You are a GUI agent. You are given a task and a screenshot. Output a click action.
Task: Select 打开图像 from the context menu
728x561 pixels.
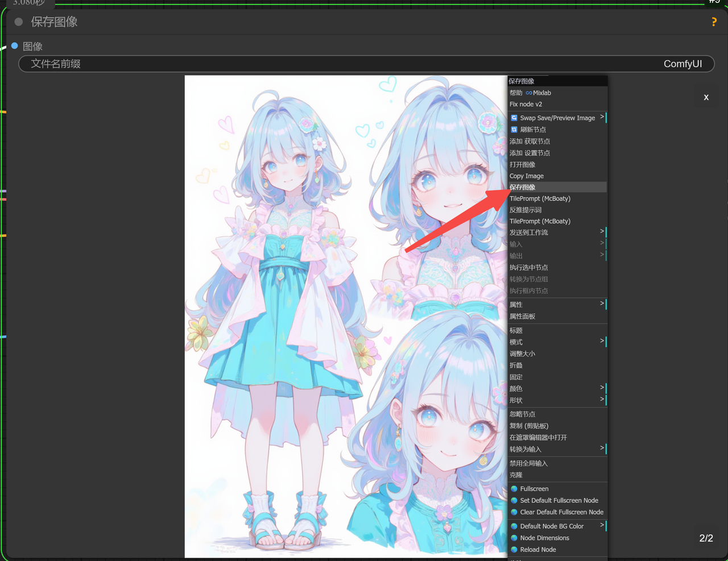pos(557,164)
